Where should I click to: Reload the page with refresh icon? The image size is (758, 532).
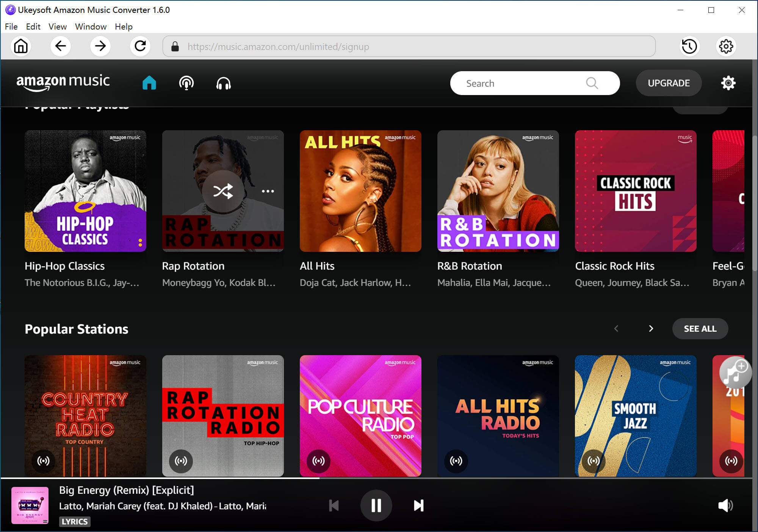(140, 46)
